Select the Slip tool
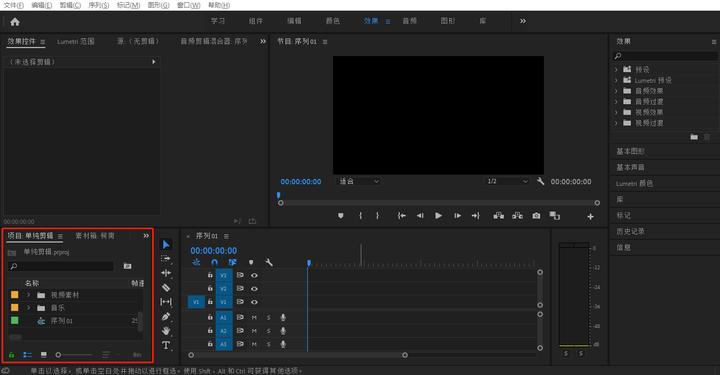Viewport: 720px width, 375px height. coord(166,302)
